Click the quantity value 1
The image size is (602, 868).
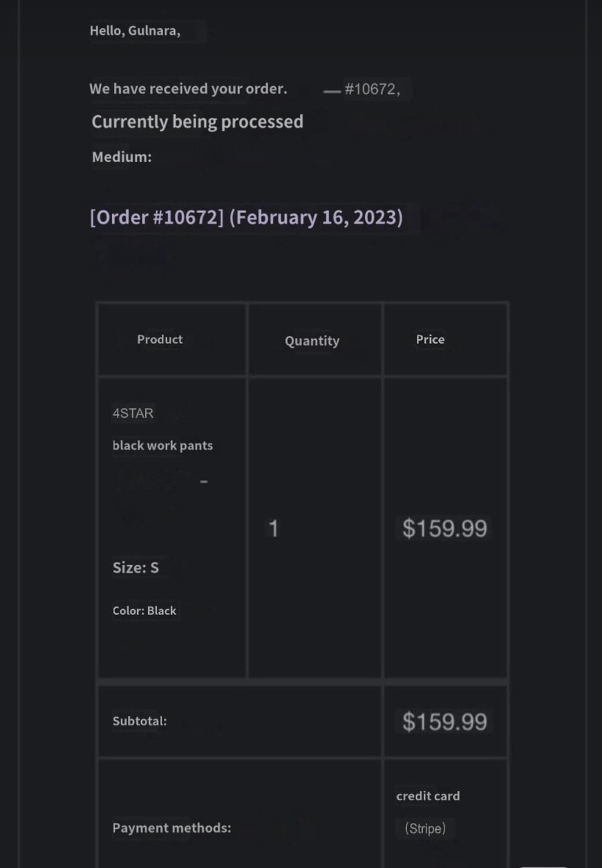click(x=274, y=528)
